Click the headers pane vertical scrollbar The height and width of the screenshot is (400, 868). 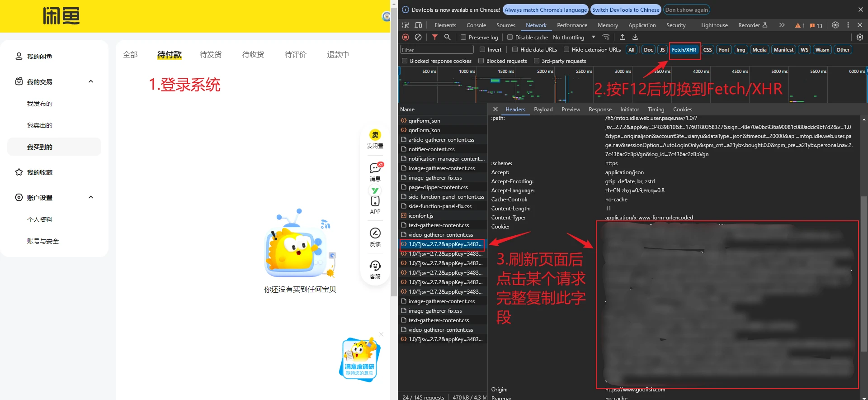(864, 274)
